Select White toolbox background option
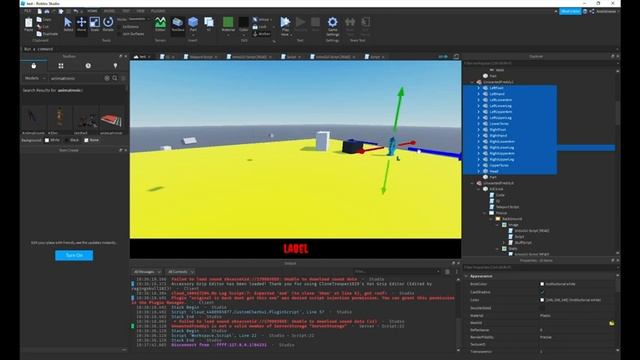This screenshot has height=360, width=640. [47, 140]
